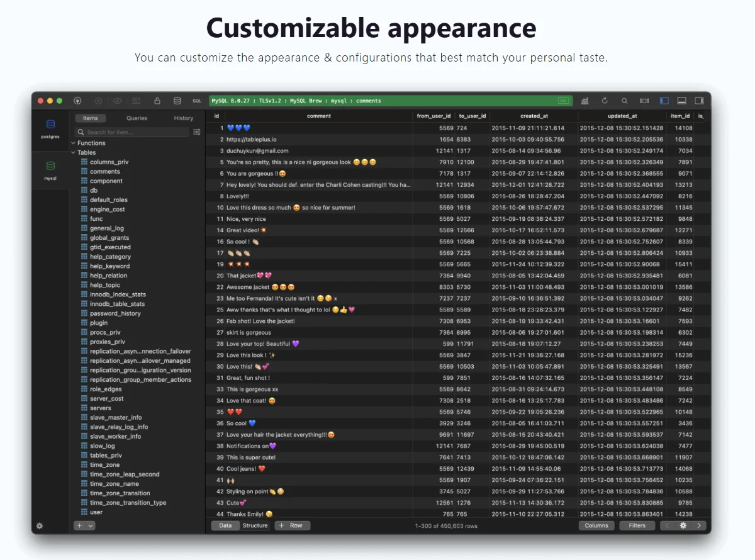Open the Filters panel at the bottom right
Image resolution: width=755 pixels, height=560 pixels.
(637, 525)
